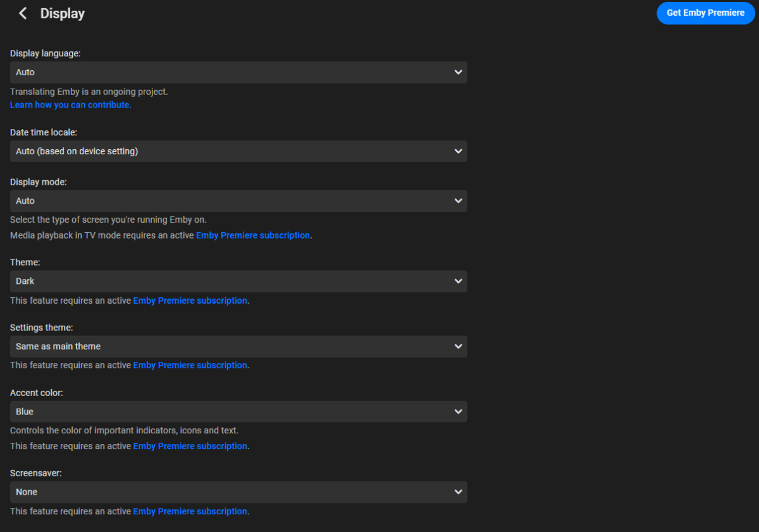Open the Learn how you can contribute link
Screen dimensions: 759x532
(x=70, y=104)
